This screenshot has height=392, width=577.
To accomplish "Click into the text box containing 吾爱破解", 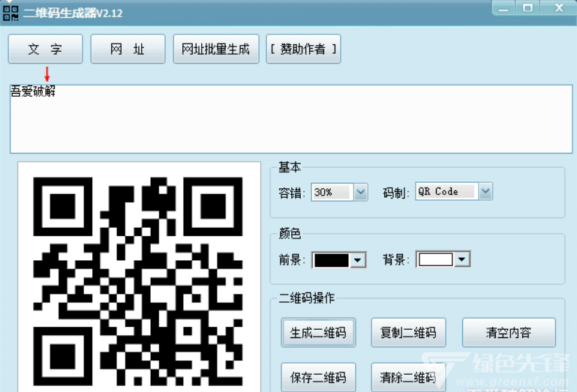I will 291,118.
